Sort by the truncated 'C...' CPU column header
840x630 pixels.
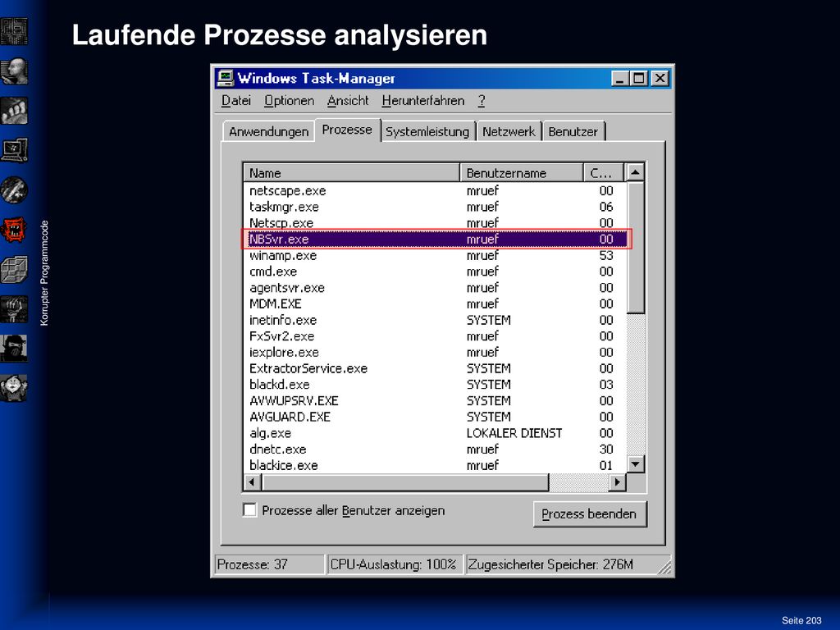(604, 173)
